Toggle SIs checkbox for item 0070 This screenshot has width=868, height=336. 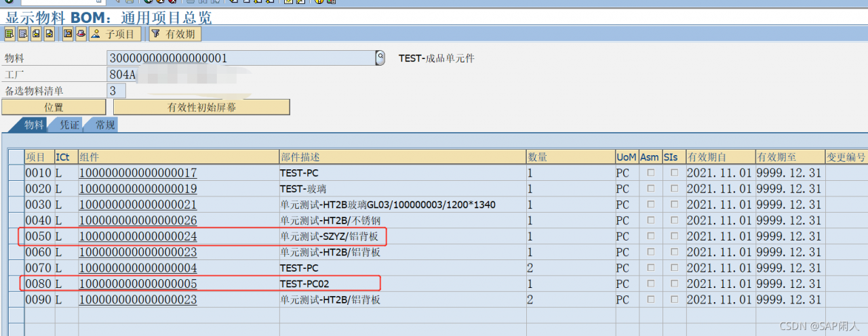coord(674,268)
